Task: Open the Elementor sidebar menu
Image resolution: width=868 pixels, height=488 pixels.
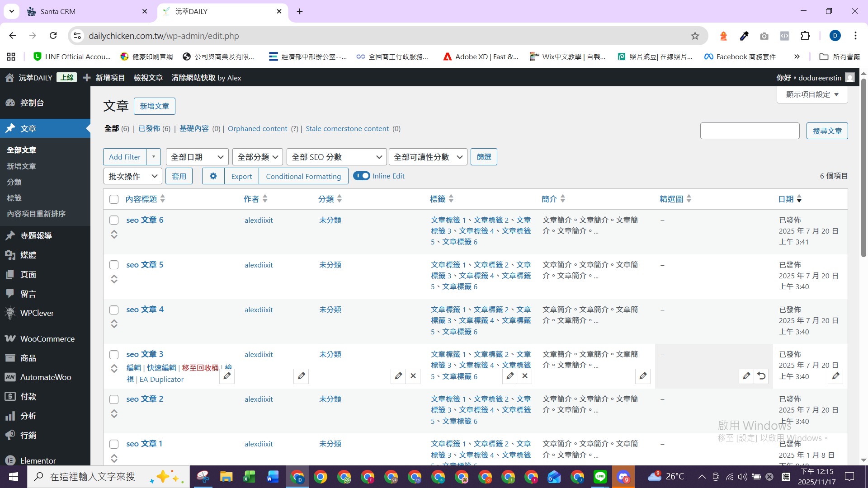Action: pyautogui.click(x=38, y=460)
